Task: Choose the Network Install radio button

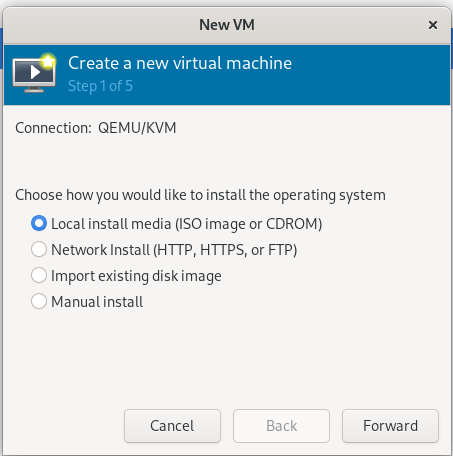Action: coord(39,249)
